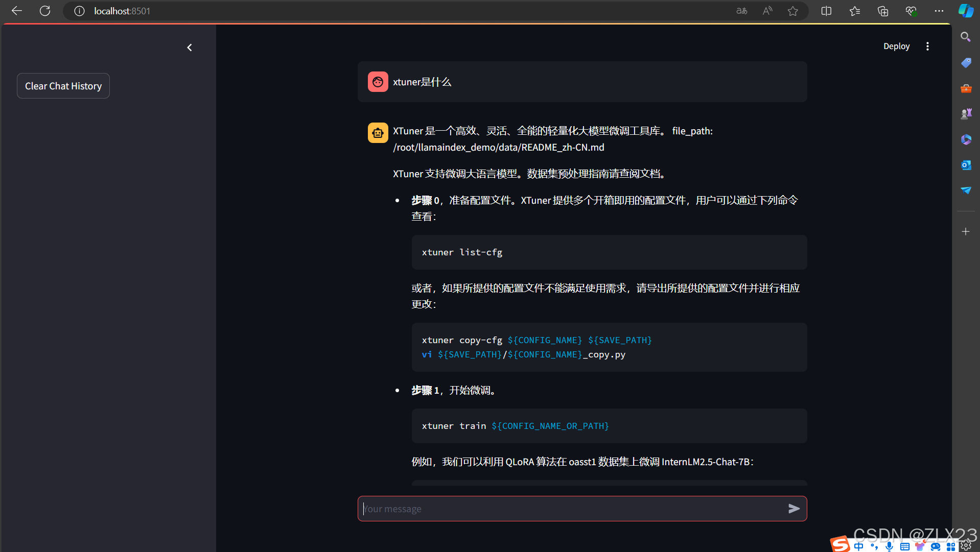
Task: Open Microsoft 365 from the sidebar
Action: pyautogui.click(x=966, y=139)
